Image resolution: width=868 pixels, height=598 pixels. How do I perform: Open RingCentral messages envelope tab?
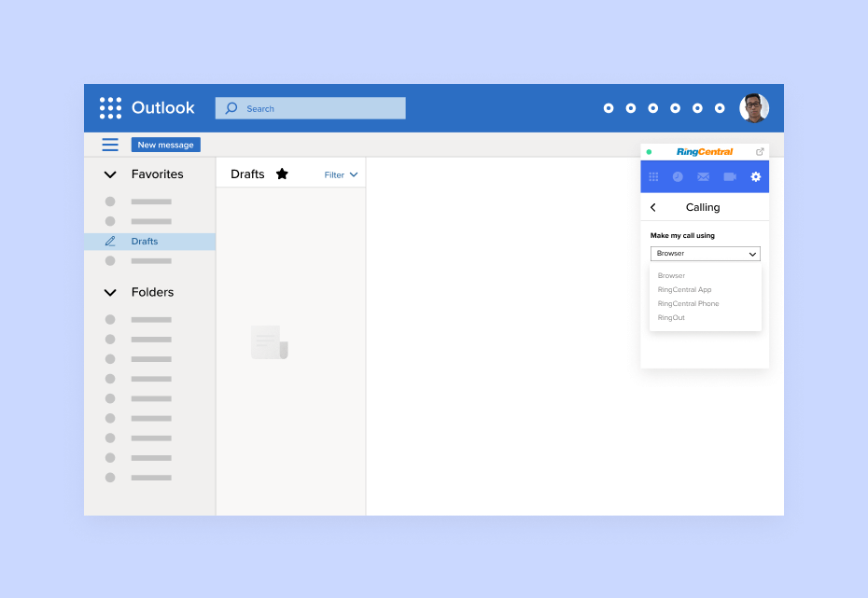704,176
